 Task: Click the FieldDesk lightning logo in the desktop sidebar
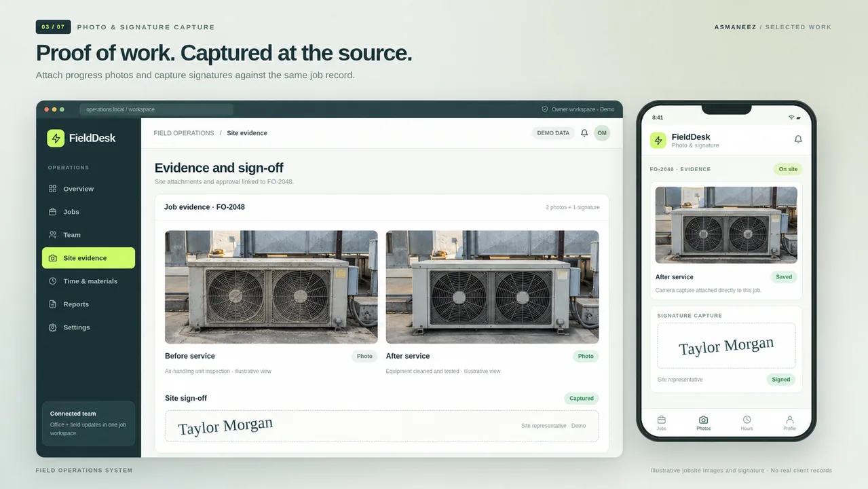(x=56, y=138)
